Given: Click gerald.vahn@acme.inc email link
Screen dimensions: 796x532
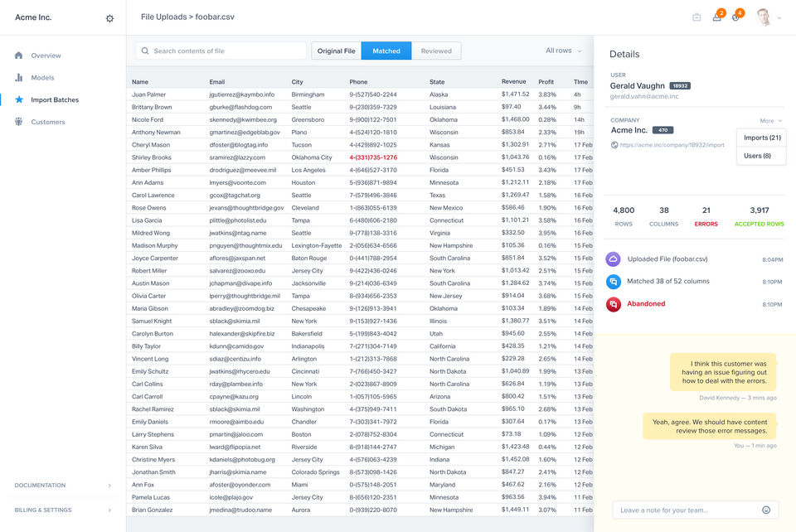Looking at the screenshot, I should point(644,96).
